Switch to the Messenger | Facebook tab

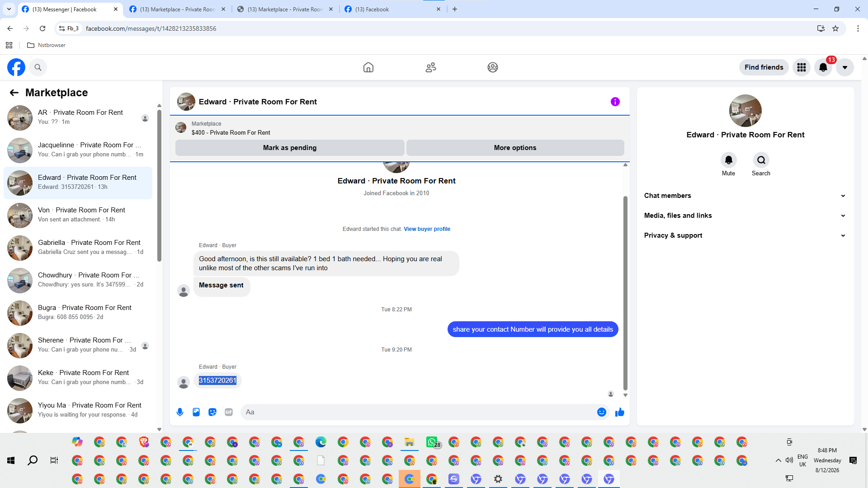(70, 9)
